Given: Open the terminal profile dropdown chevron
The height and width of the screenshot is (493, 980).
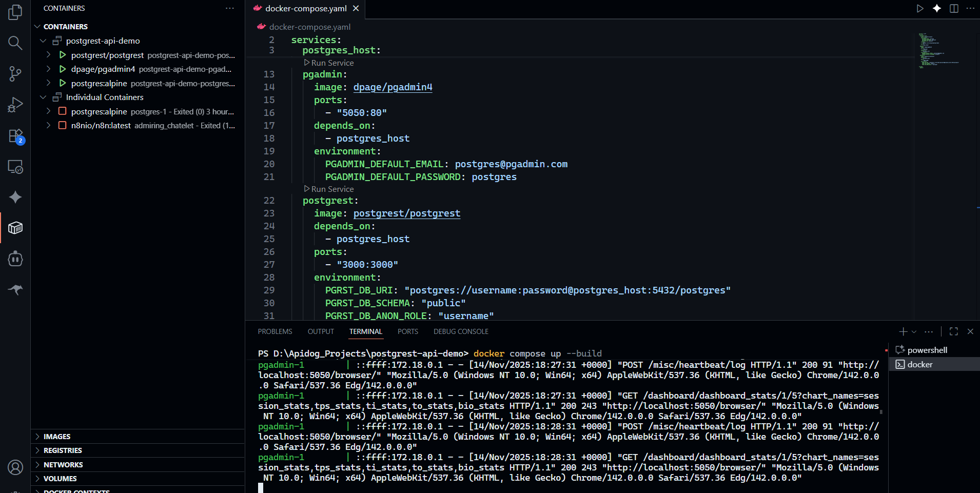Looking at the screenshot, I should (914, 331).
